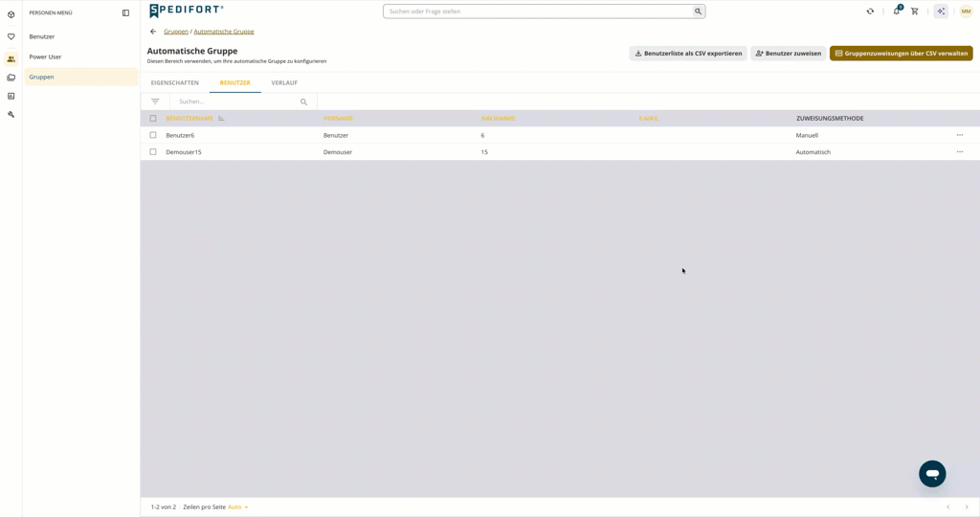Click the Spedifort logo
980x517 pixels.
coord(187,11)
